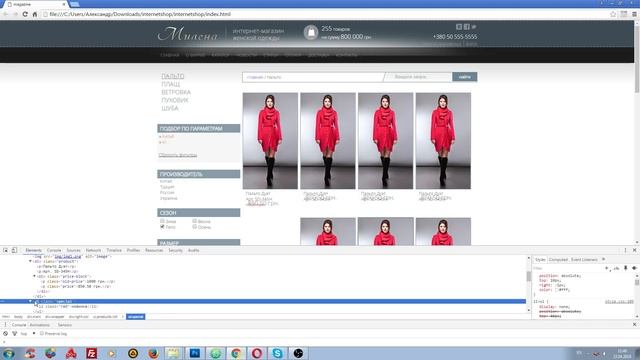Image resolution: width=640 pixels, height=360 pixels.
Task: Open the Profiles DevTools tab
Action: [133, 250]
